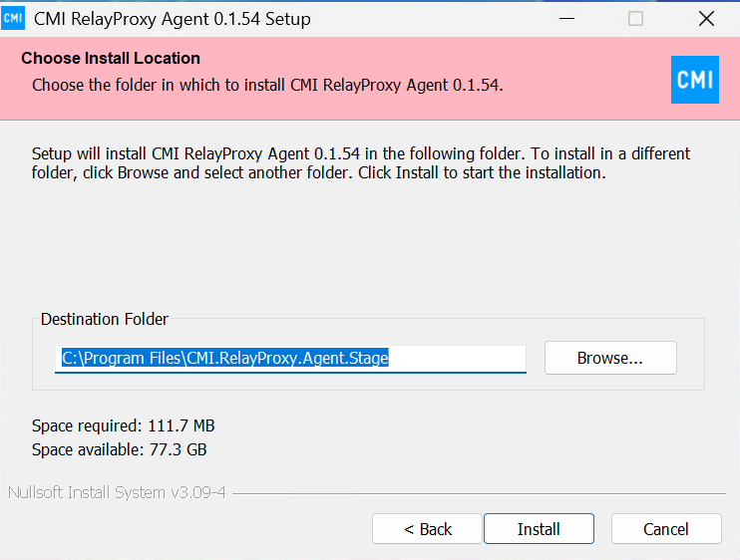Click the "Space required: 111.7 MB" text
The height and width of the screenshot is (560, 740).
[124, 425]
